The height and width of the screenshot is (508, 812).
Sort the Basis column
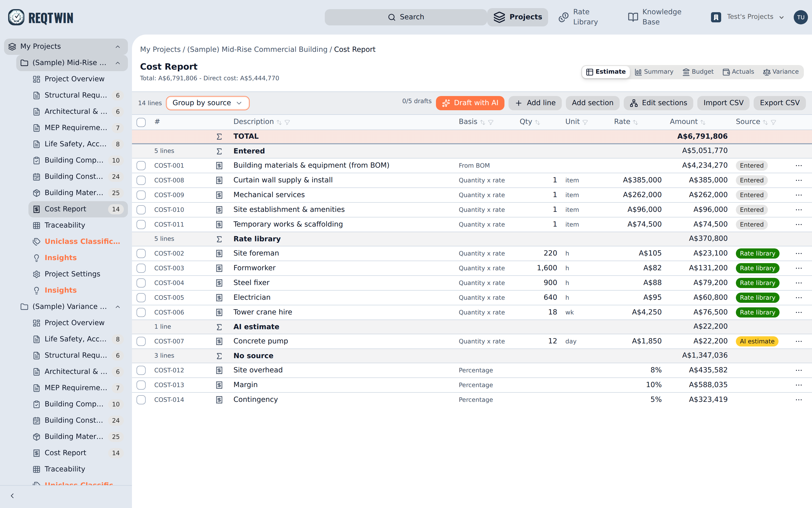pos(482,122)
